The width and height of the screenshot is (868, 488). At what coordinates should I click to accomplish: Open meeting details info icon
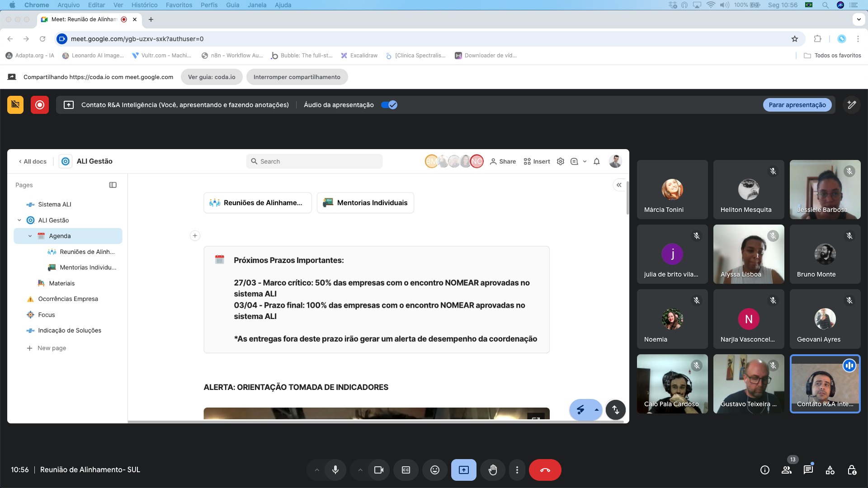point(764,470)
